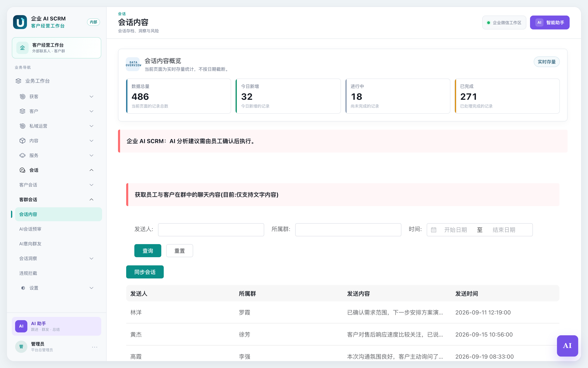Click the 获客 target icon

point(22,97)
